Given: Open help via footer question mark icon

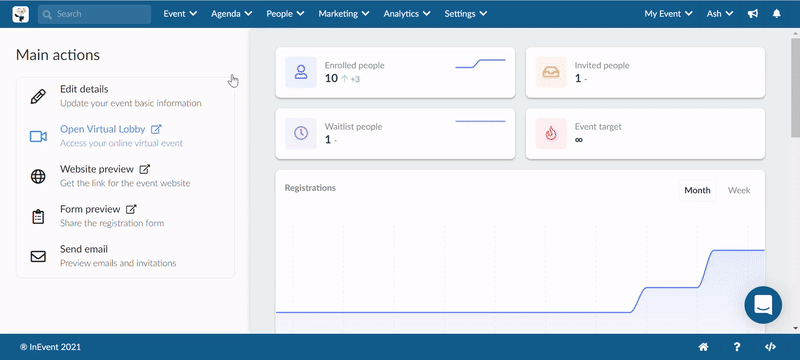Looking at the screenshot, I should [737, 347].
